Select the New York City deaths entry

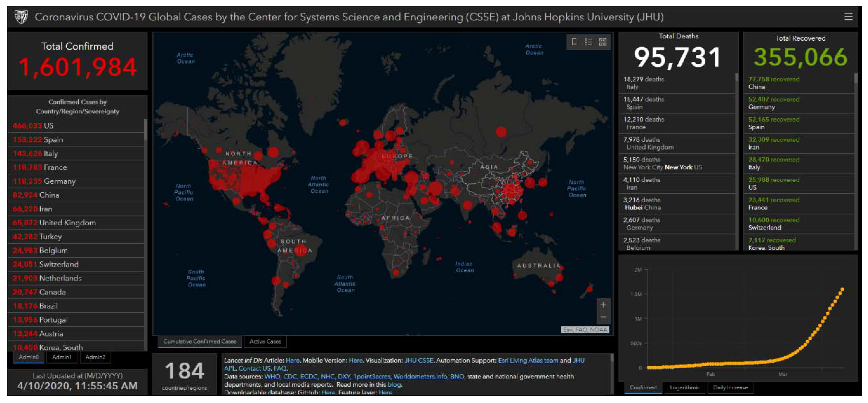point(677,163)
